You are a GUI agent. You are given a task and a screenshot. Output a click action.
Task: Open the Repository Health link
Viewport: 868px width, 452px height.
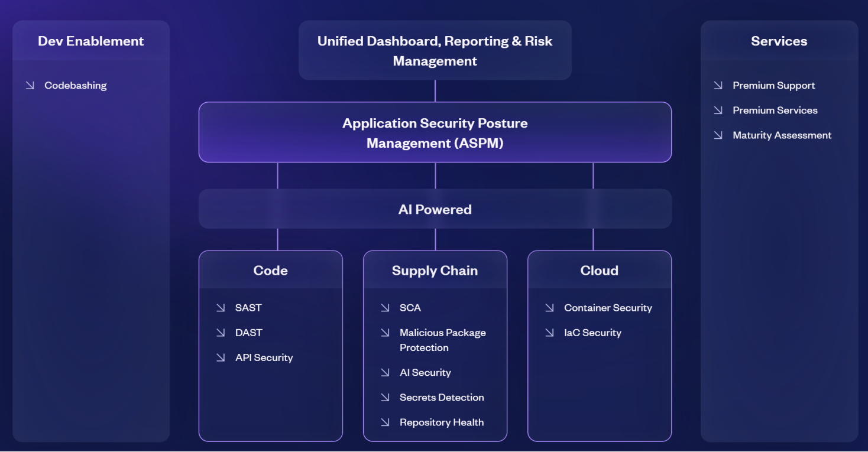(441, 422)
